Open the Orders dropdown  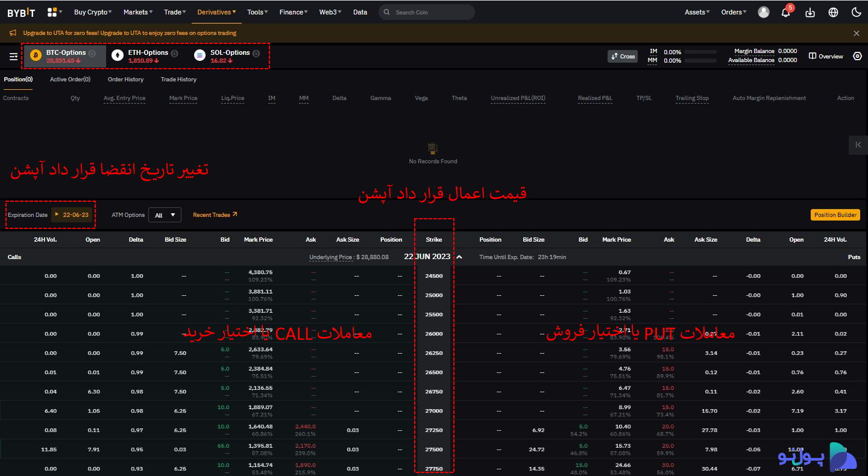coord(734,12)
